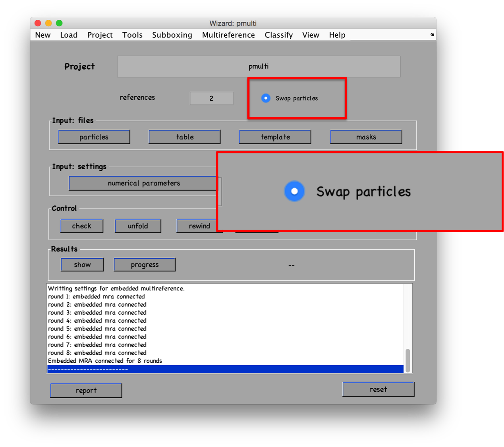Show the results
The image size is (504, 447).
click(x=82, y=265)
